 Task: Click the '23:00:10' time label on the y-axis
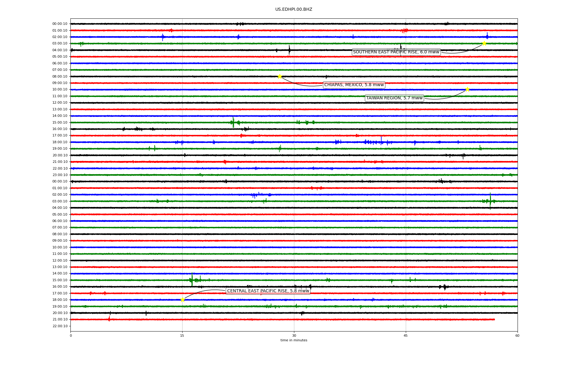[60, 175]
